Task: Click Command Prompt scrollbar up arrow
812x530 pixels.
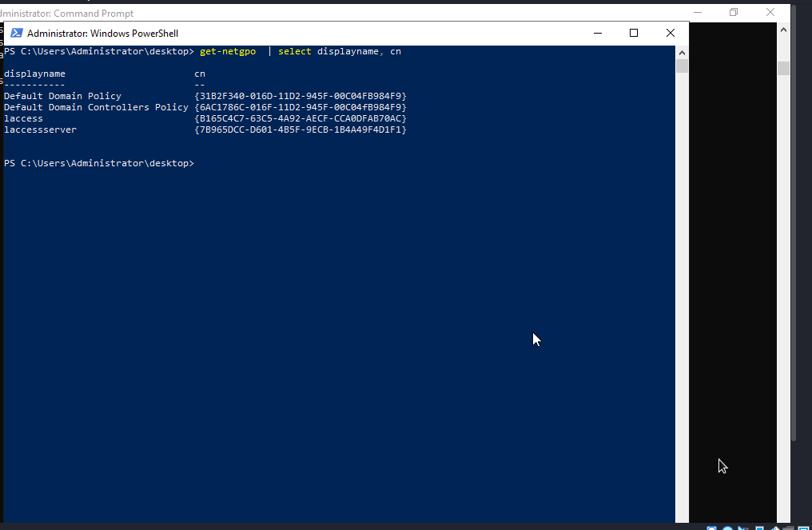Action: (783, 30)
